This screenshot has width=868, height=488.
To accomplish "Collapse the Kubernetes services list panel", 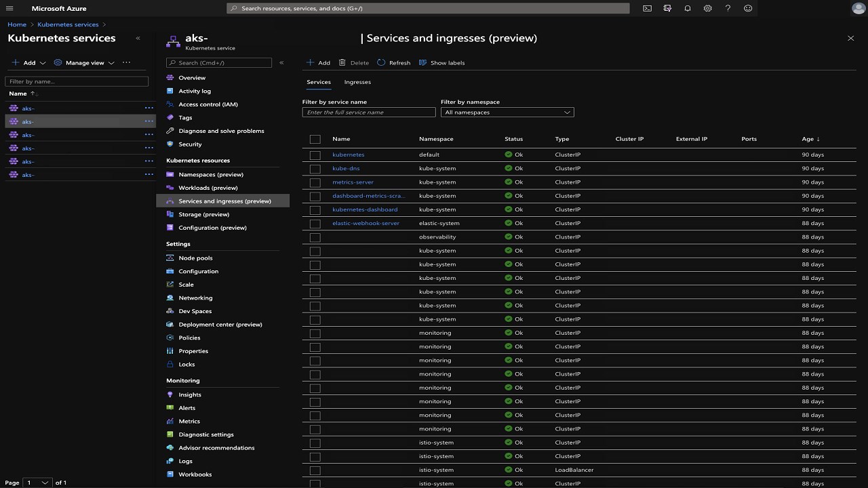I will tap(138, 38).
